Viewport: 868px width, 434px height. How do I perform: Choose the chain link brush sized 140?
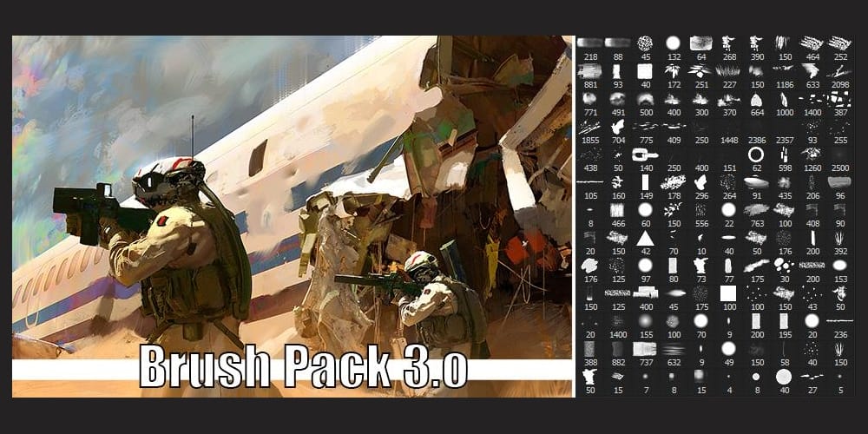[x=645, y=155]
